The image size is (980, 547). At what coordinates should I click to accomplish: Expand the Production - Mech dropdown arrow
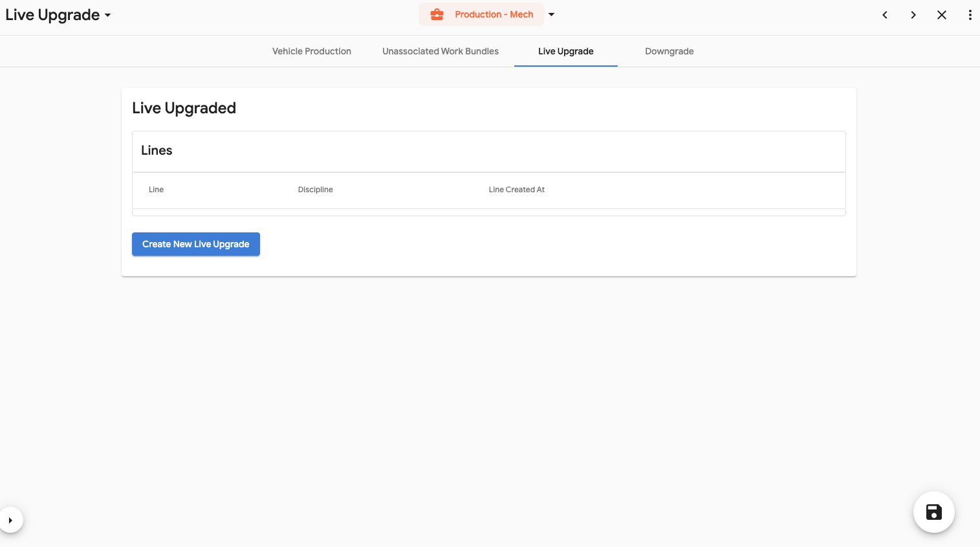point(552,14)
